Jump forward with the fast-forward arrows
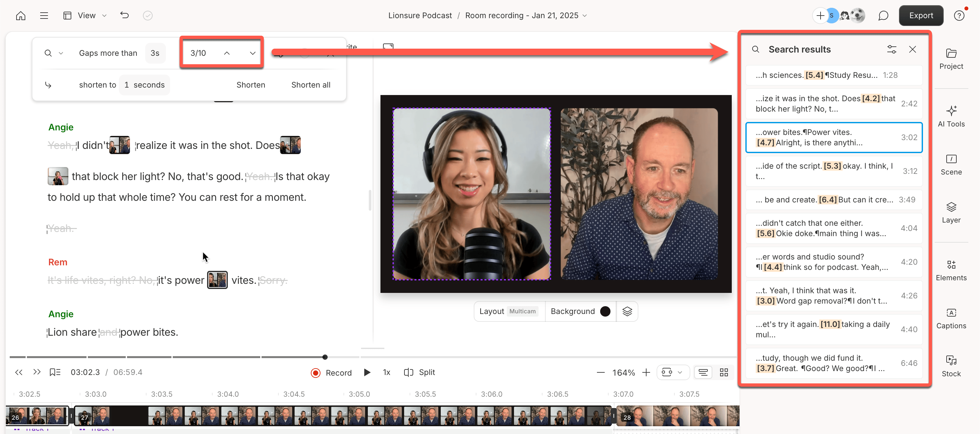Image resolution: width=980 pixels, height=434 pixels. pyautogui.click(x=37, y=372)
